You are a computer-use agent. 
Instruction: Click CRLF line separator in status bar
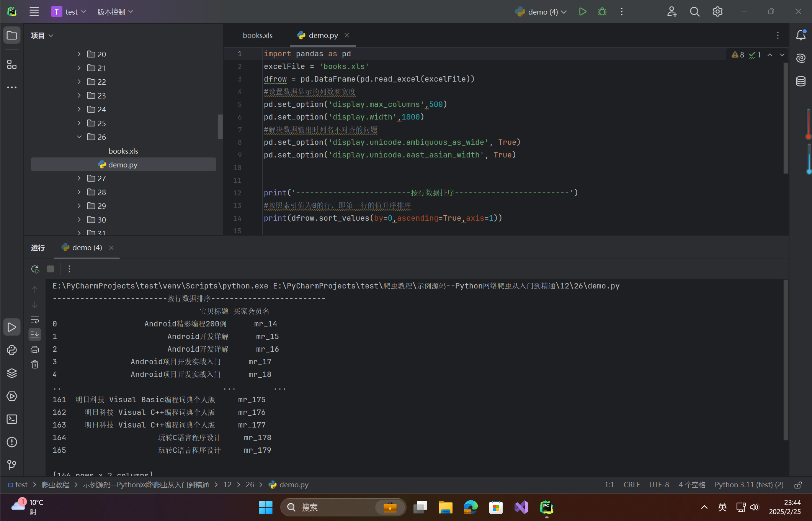[632, 485]
